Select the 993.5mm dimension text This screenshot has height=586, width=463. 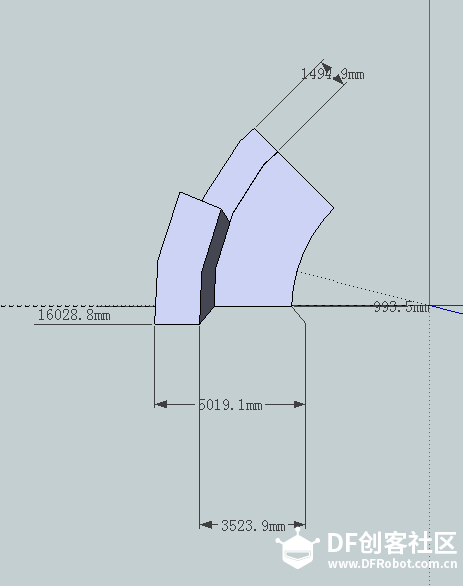pos(401,307)
